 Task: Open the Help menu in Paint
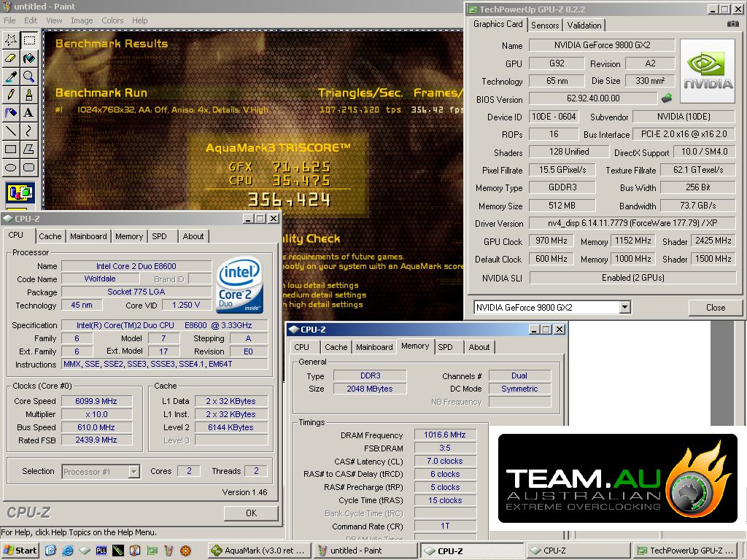pos(139,20)
